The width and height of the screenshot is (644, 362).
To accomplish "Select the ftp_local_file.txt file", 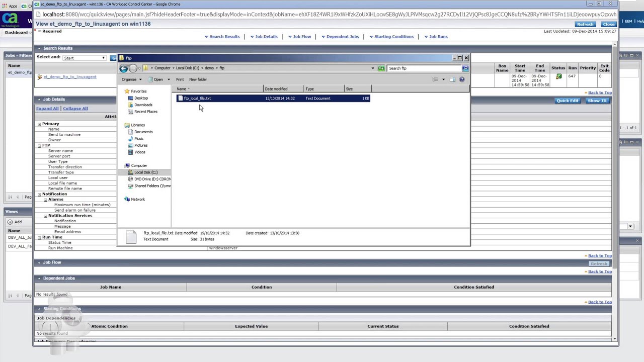I will [274, 99].
